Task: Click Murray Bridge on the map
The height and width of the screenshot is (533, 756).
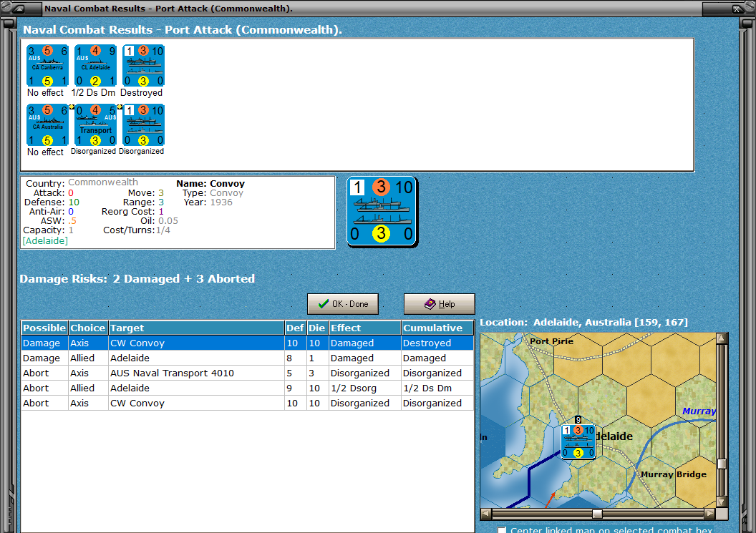Action: (674, 474)
